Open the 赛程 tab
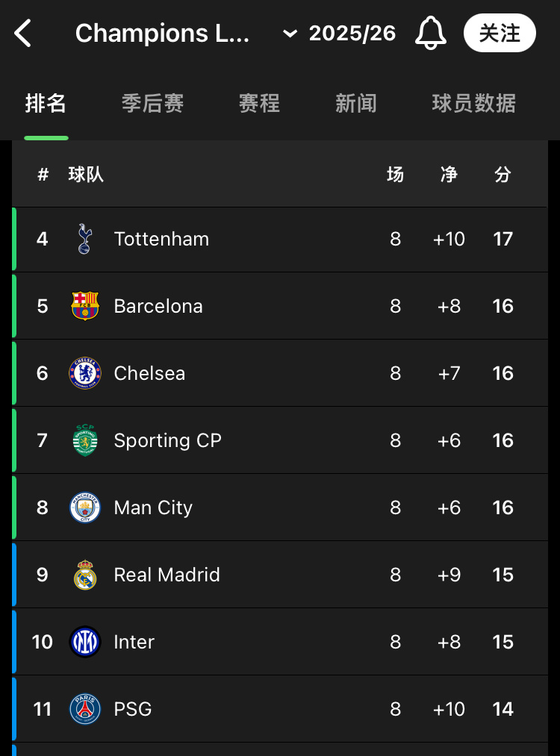 259,103
